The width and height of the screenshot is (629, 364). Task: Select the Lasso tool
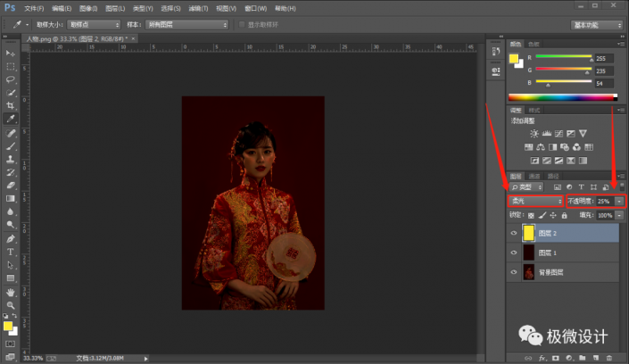pos(11,79)
